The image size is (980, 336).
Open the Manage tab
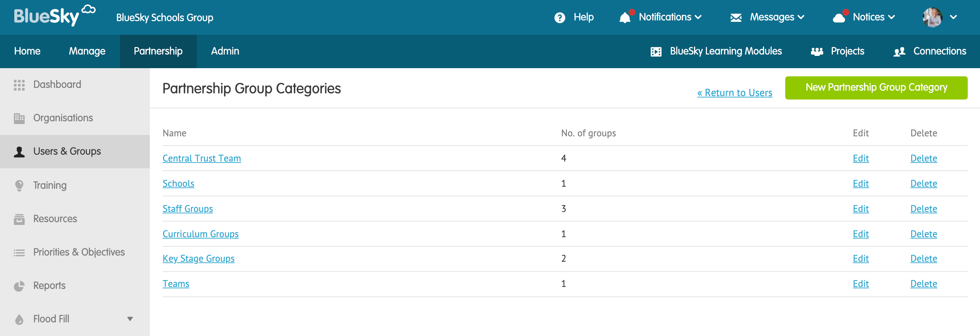pos(87,51)
